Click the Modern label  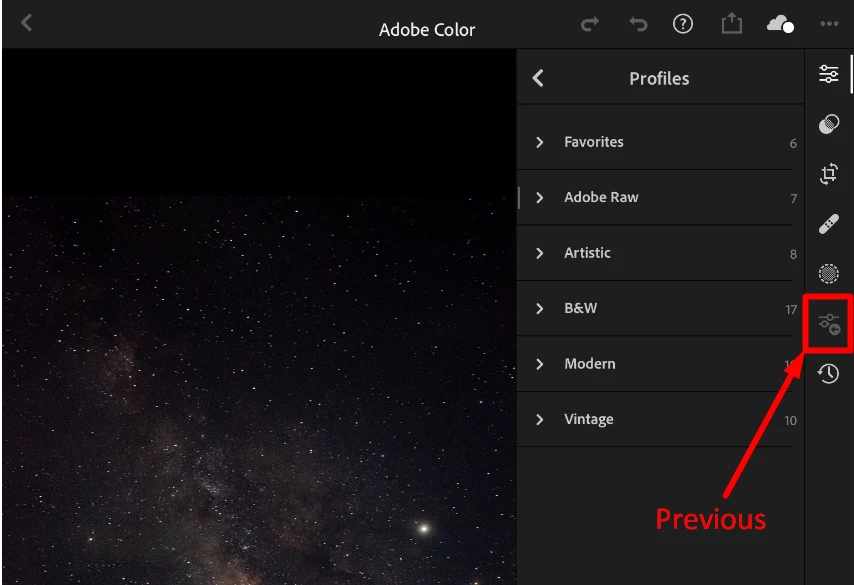click(x=590, y=364)
